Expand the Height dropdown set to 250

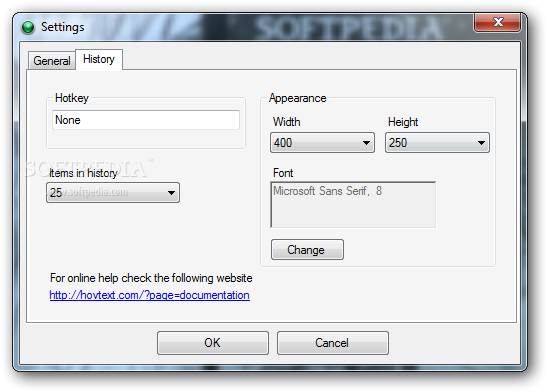pyautogui.click(x=437, y=143)
